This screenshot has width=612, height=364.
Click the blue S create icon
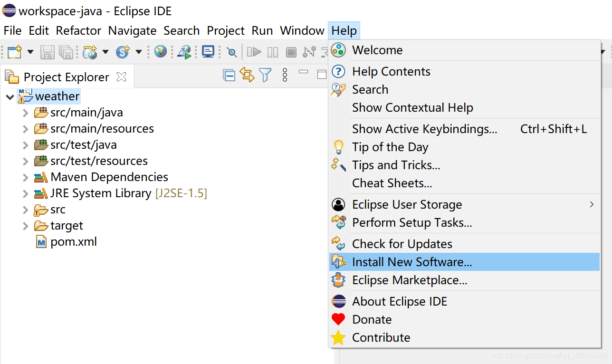click(123, 52)
